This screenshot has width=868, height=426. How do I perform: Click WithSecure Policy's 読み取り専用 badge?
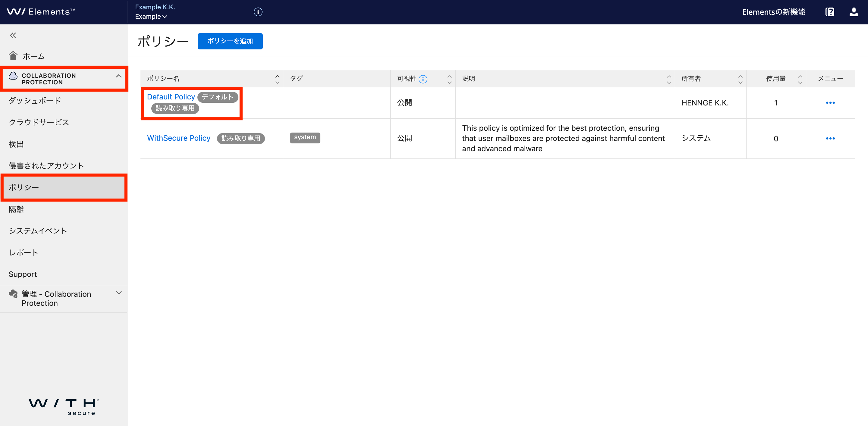[x=241, y=138]
